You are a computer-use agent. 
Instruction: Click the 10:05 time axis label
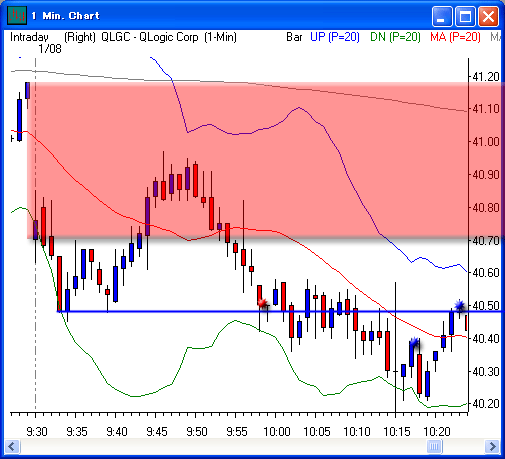317,432
